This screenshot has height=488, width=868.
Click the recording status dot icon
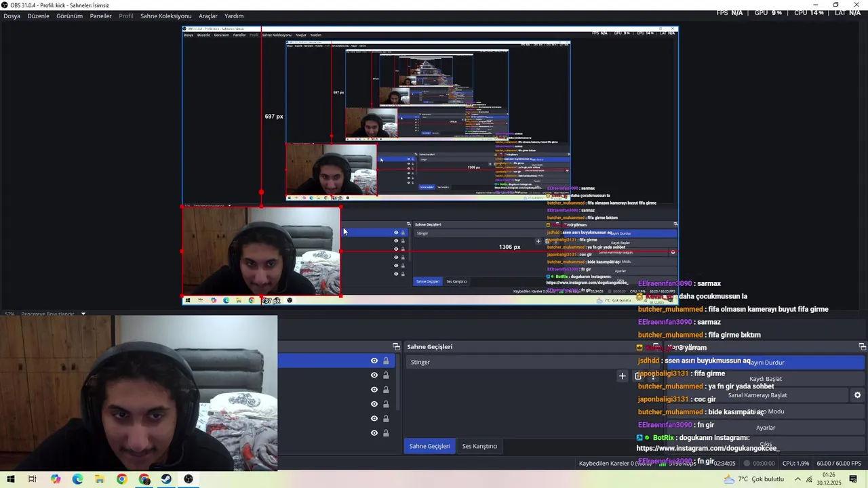pos(747,464)
